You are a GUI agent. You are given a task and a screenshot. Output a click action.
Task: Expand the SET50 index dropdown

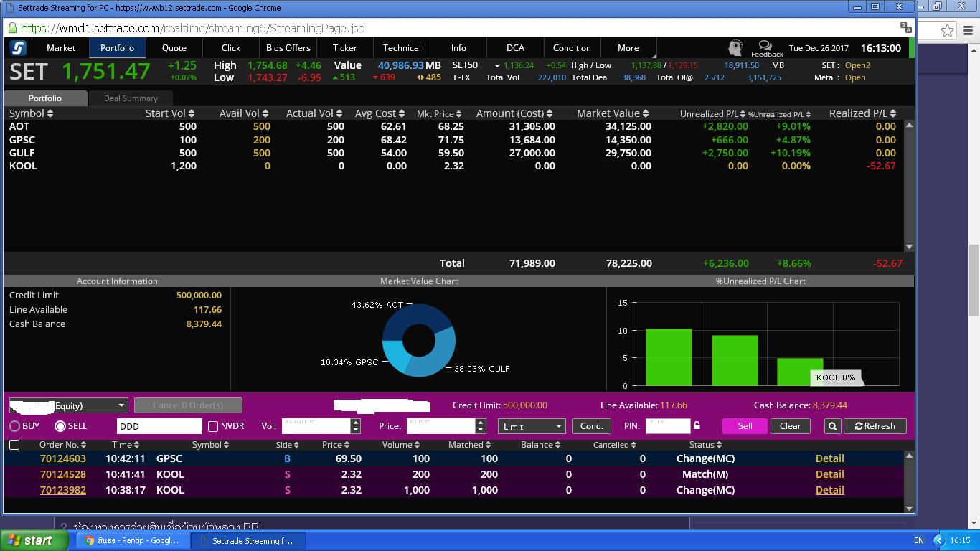point(496,65)
